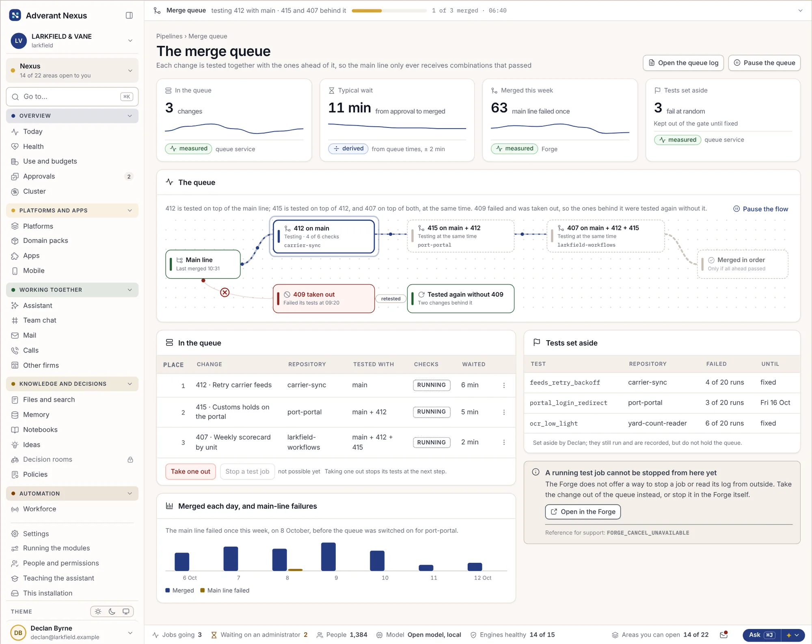The image size is (812, 644).
Task: Expand the merge queue top bar chevron
Action: tap(800, 11)
